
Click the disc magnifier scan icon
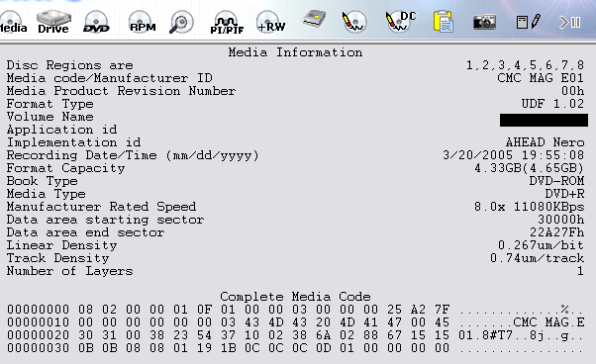[x=181, y=22]
